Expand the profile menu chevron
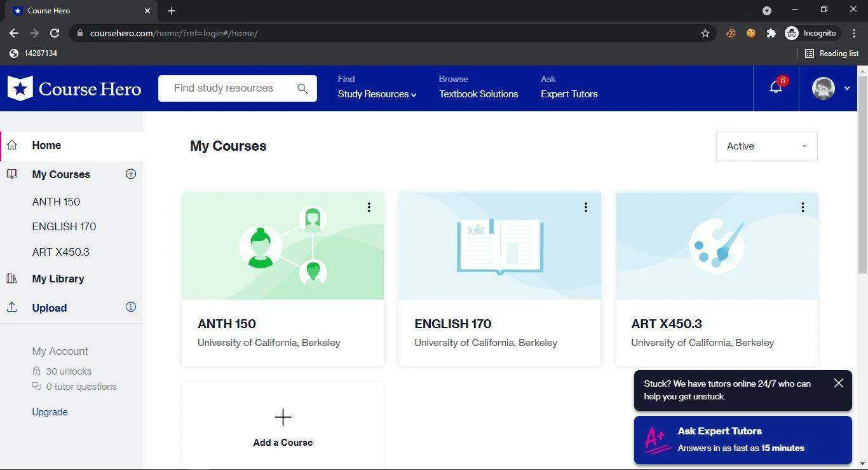Viewport: 868px width, 470px height. pos(847,88)
